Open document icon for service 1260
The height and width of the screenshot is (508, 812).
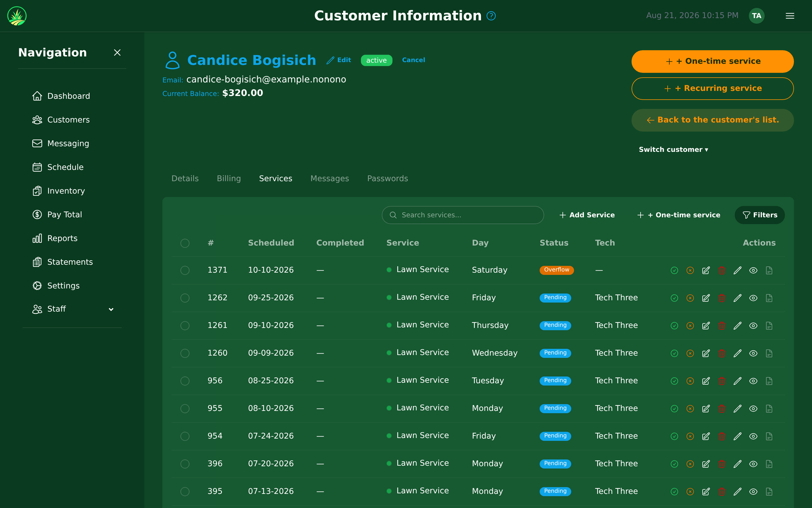[x=769, y=353]
